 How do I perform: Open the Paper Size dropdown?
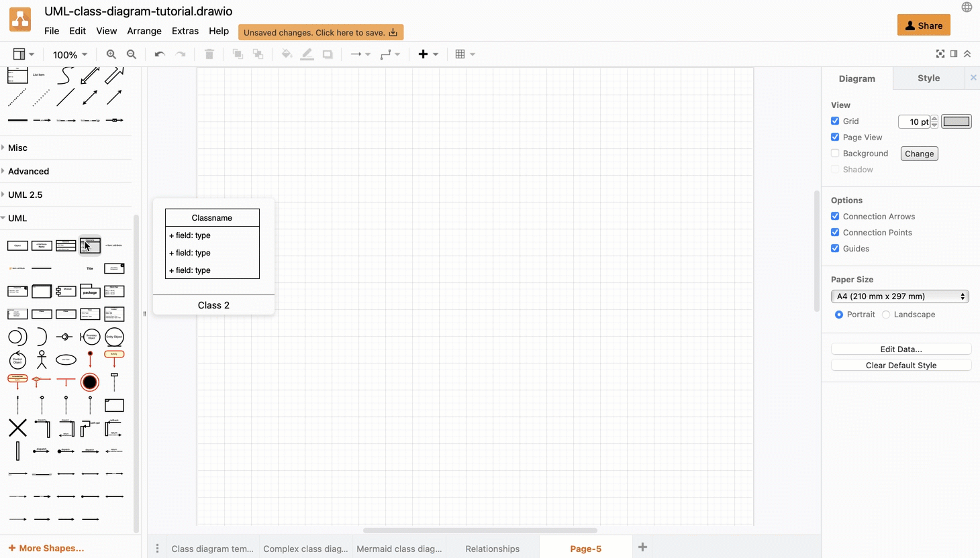[900, 296]
